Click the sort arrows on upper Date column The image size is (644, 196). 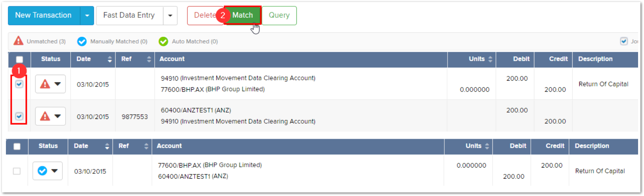(x=109, y=59)
